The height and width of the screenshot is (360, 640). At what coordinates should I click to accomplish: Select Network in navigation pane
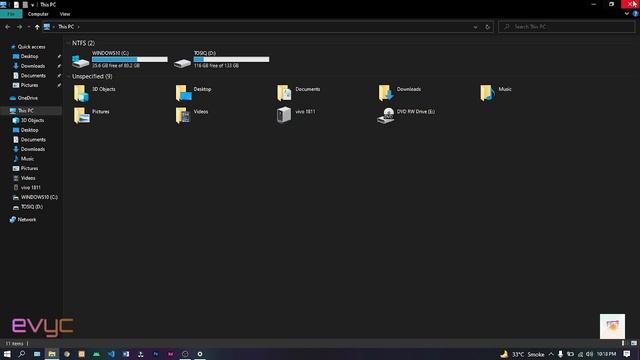pyautogui.click(x=27, y=220)
